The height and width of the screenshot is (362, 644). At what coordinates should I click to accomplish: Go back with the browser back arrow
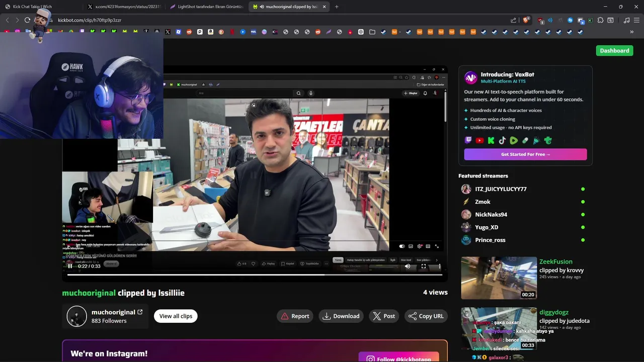7,20
